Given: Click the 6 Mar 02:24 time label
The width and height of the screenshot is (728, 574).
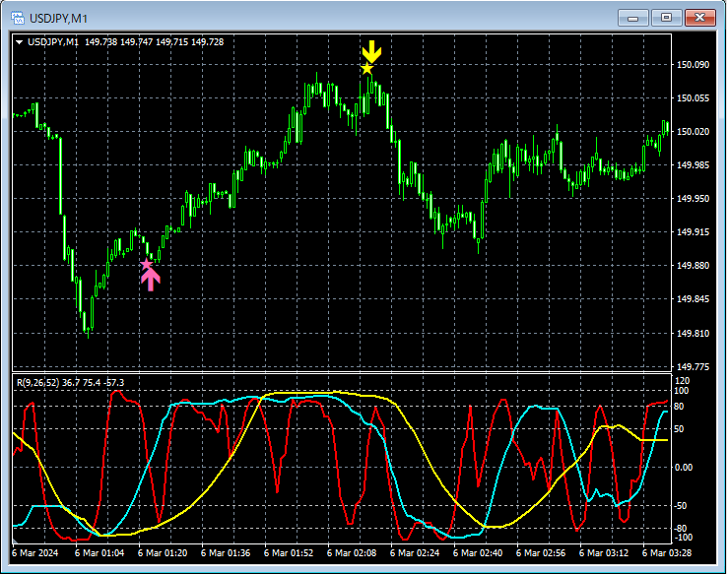Looking at the screenshot, I should pos(415,553).
